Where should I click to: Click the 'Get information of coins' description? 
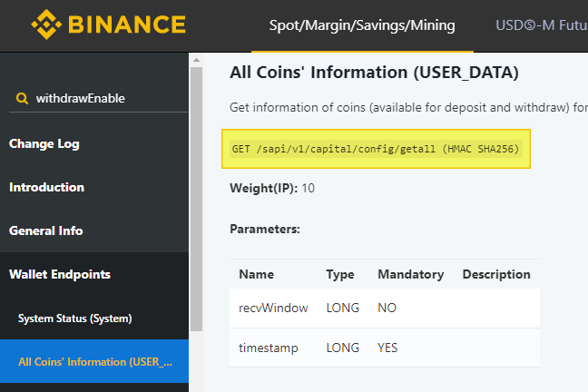point(408,108)
